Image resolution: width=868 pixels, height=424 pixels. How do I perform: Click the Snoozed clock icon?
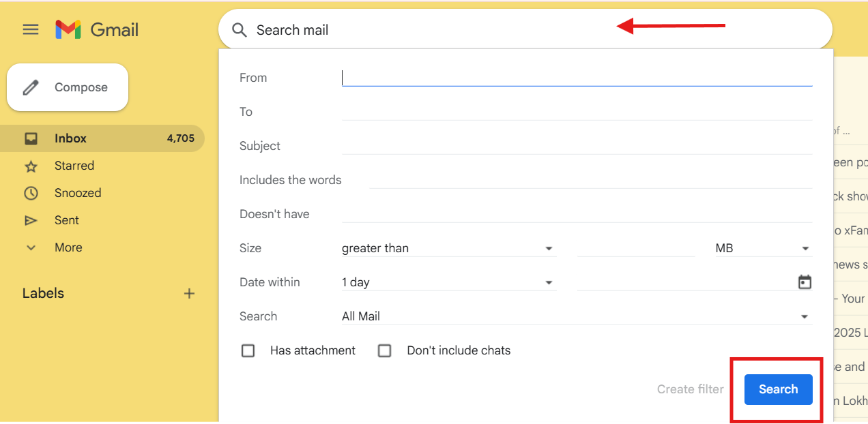[x=31, y=193]
